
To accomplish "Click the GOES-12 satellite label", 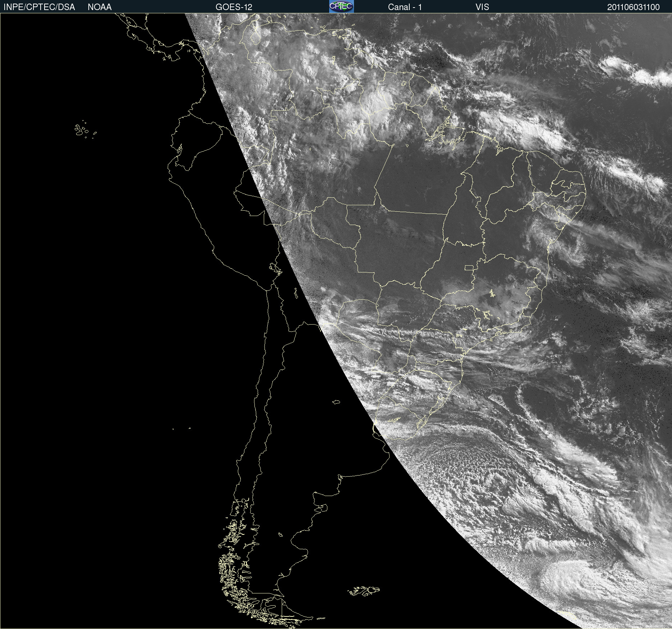I will pos(234,7).
